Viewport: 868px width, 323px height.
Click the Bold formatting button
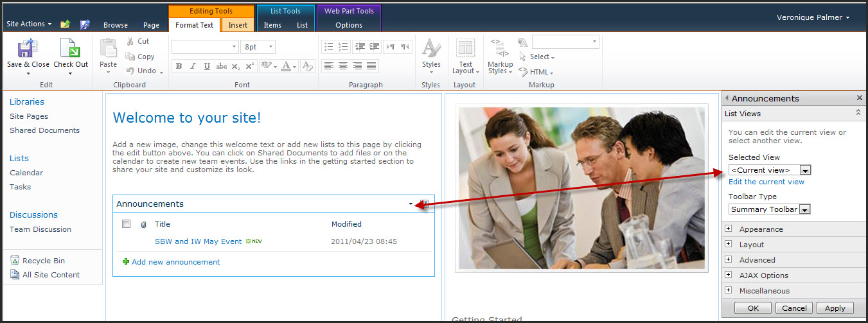coord(179,66)
